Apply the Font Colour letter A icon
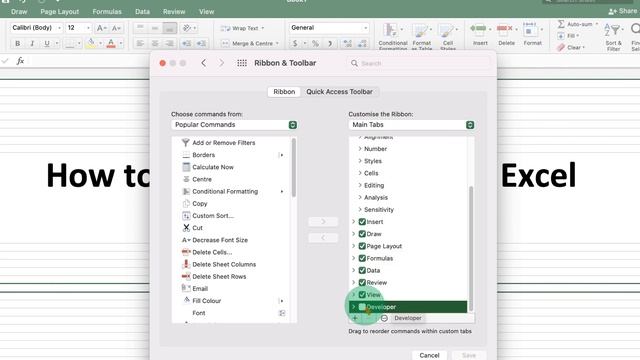The width and height of the screenshot is (640, 360). [x=111, y=43]
